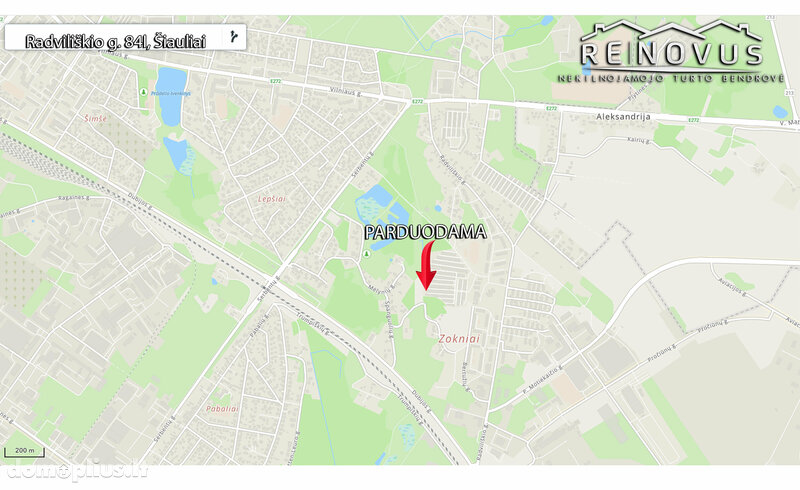The image size is (800, 490).
Task: Click the E272 shield on Vilniaus g. left
Action: click(x=276, y=81)
